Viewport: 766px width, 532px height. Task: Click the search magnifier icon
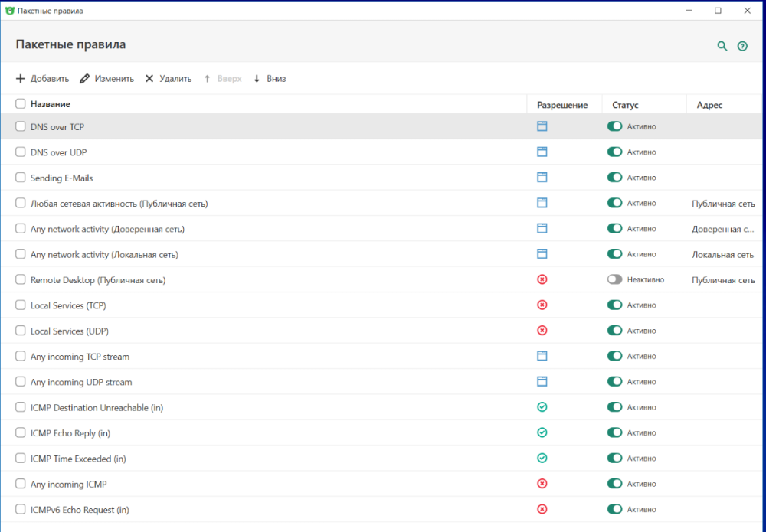(x=722, y=46)
